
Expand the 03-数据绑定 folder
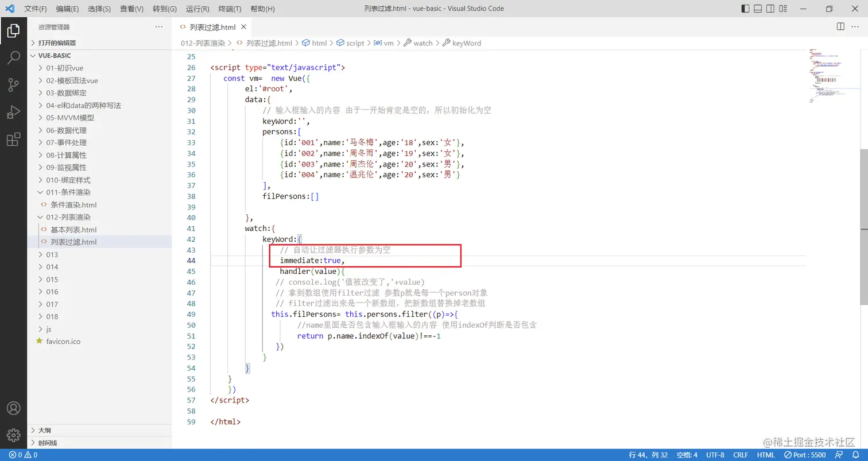[99, 93]
